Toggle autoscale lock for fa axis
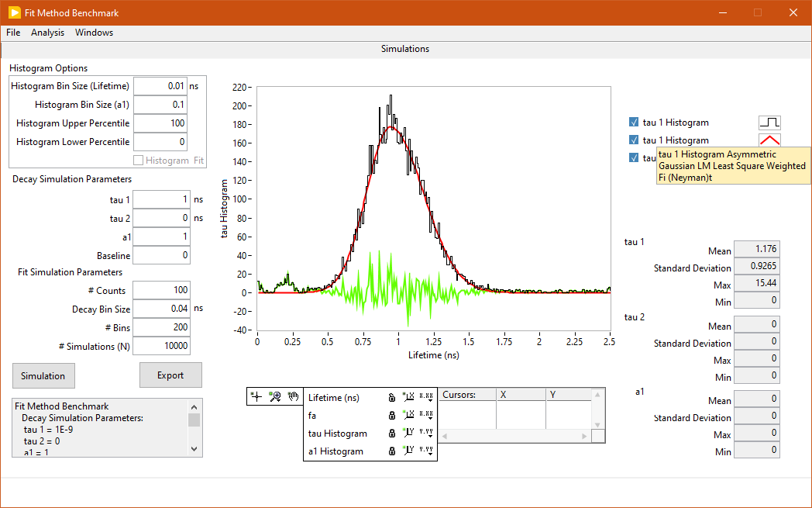 [392, 415]
